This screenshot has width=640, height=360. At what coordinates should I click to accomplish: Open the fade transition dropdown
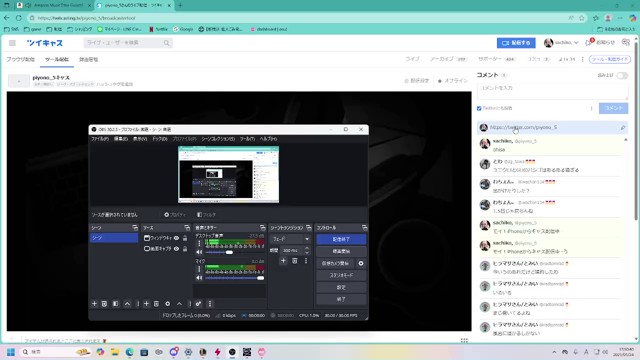291,239
